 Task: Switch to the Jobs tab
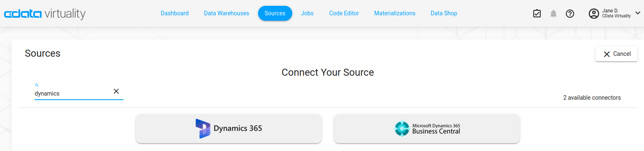tap(307, 13)
